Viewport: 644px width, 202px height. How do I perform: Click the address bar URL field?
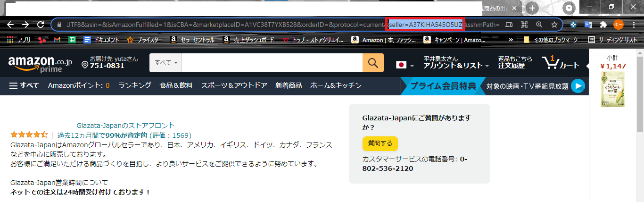[278, 25]
